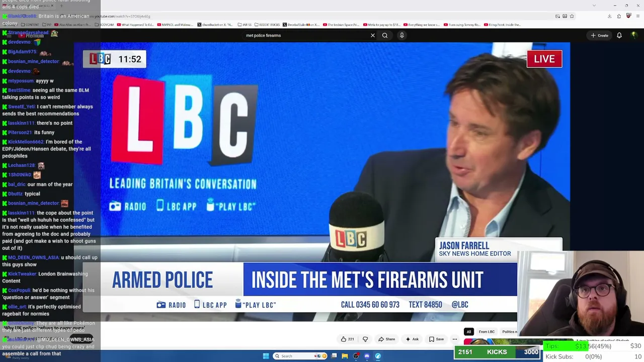Open Task View on the taskbar

coord(334,356)
